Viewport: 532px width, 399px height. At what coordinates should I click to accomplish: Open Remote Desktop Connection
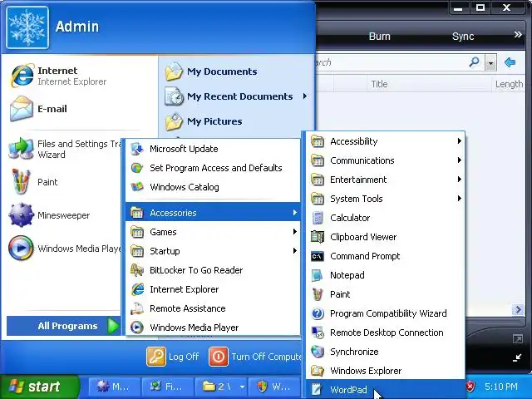pos(385,332)
